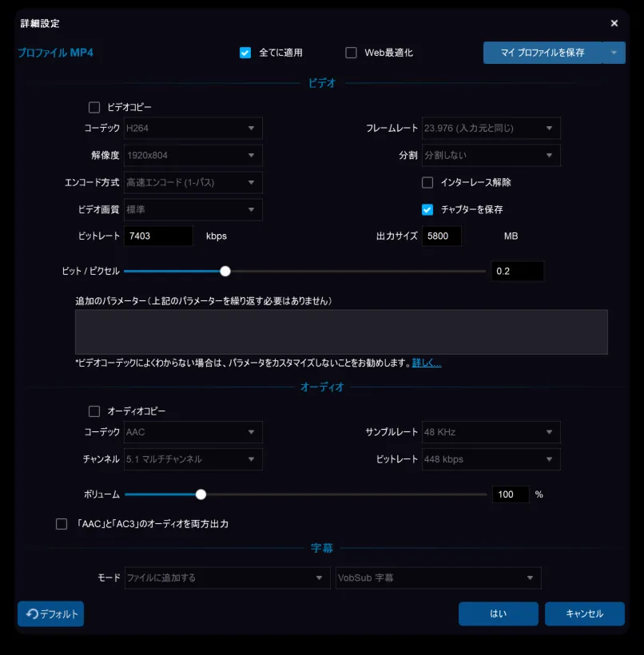This screenshot has height=655, width=644.
Task: Confirm settings with the はい button
Action: tap(498, 613)
